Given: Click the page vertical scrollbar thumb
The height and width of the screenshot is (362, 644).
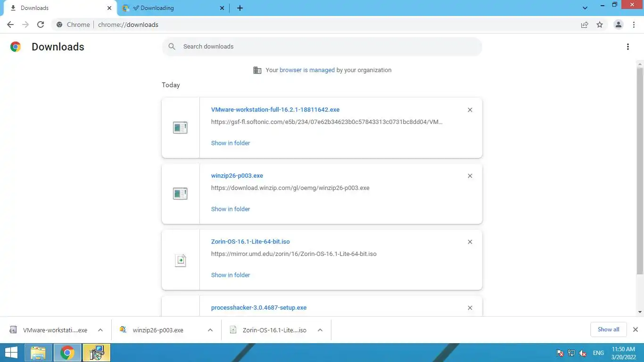Looking at the screenshot, I should tap(640, 171).
